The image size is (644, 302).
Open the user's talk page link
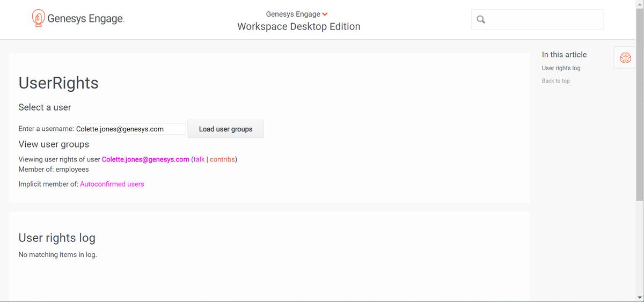click(199, 159)
